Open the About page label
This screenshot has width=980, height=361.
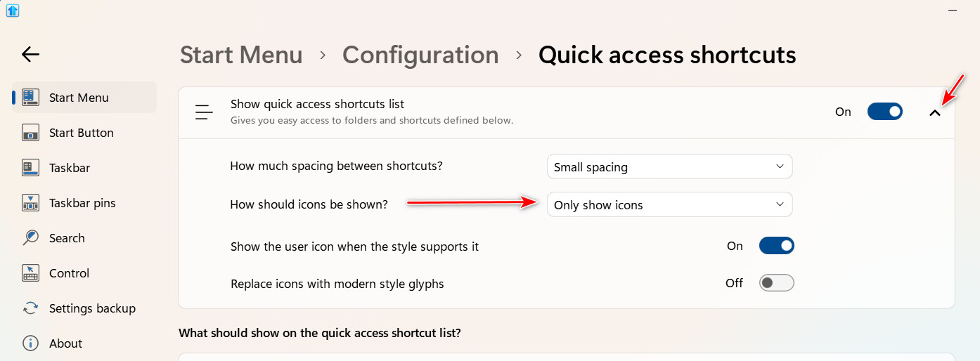click(65, 343)
